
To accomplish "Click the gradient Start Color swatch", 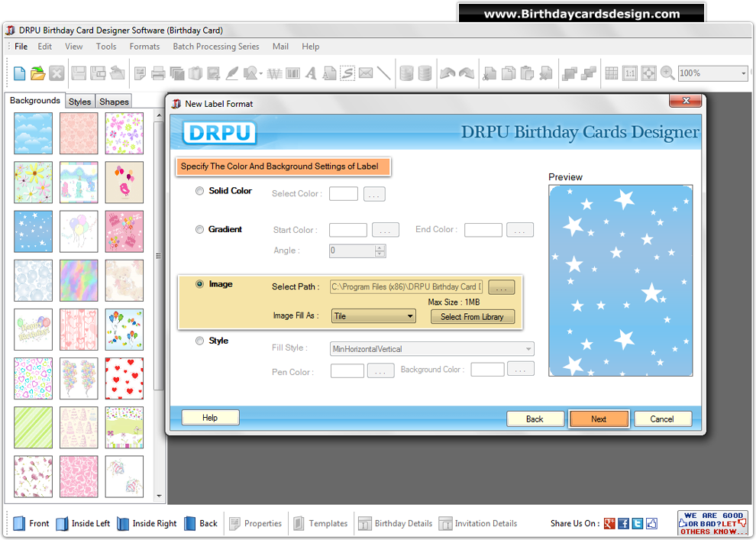I will pos(348,230).
